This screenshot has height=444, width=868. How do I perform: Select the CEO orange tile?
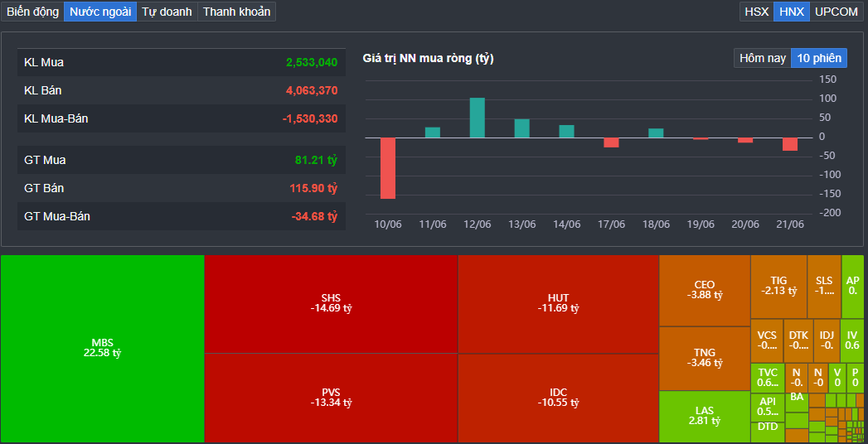(x=704, y=290)
